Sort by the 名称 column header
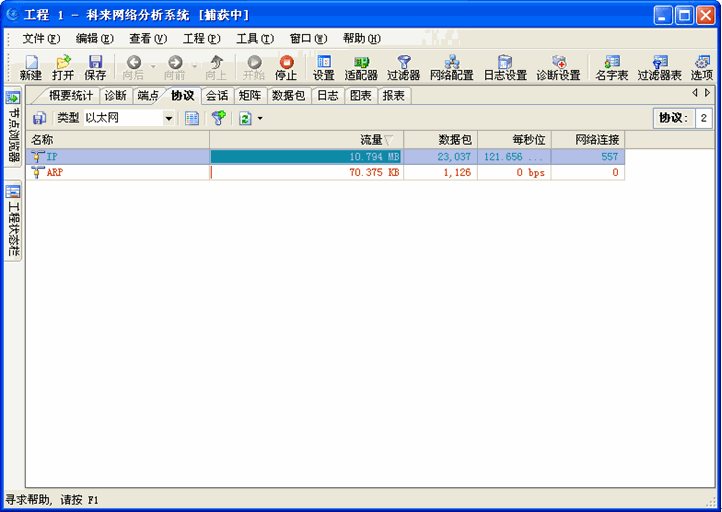 click(x=117, y=140)
